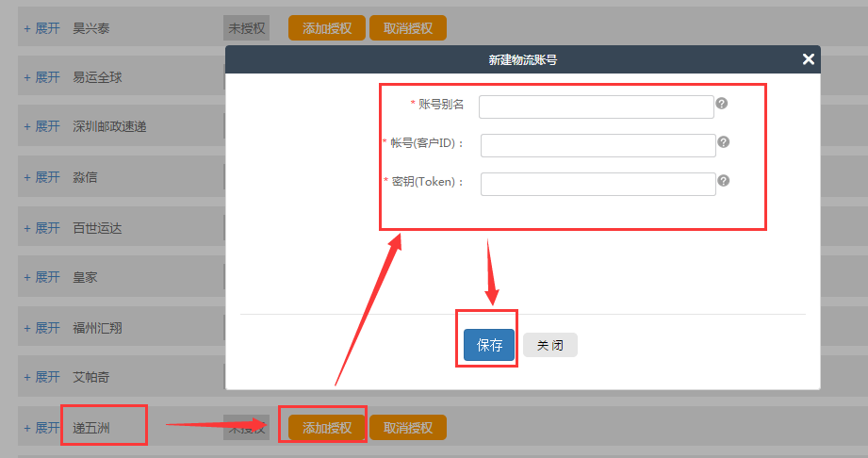Expand the 深圳邮政速递 row

[x=41, y=127]
